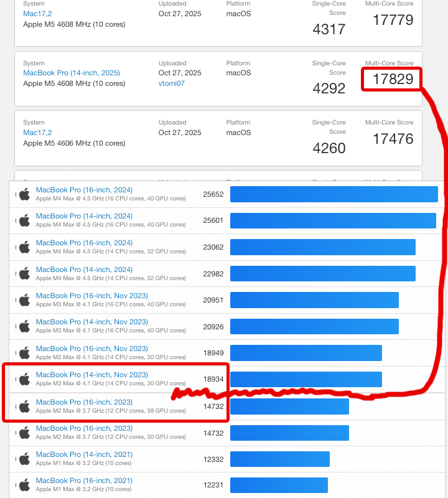Click the Apple logo next to the 23062 result
448x498 pixels.
[24, 247]
